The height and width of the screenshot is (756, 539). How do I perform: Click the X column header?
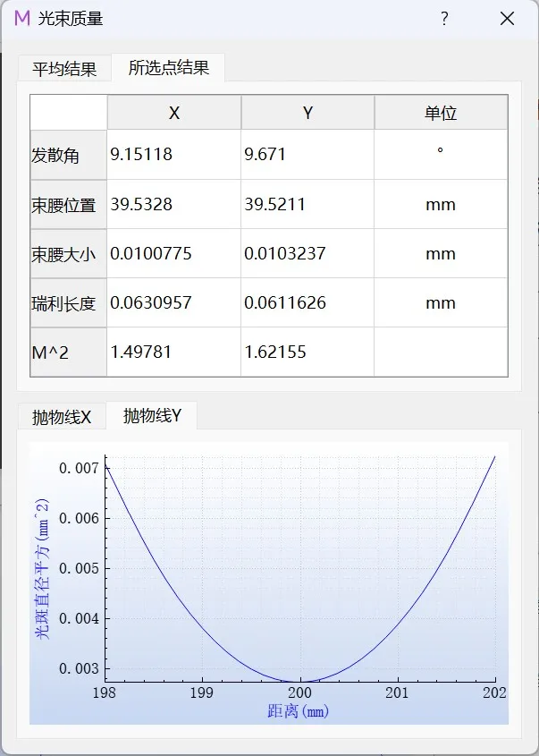[x=174, y=113]
